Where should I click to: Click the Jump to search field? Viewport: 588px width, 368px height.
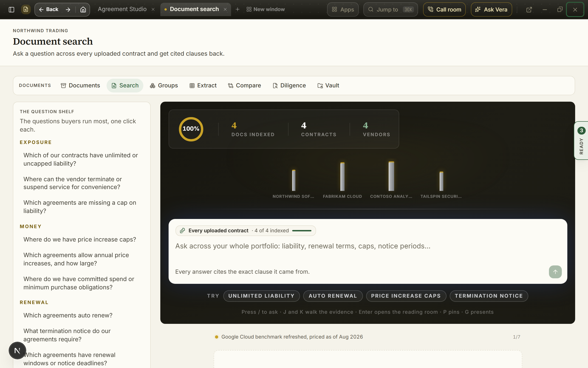[390, 9]
